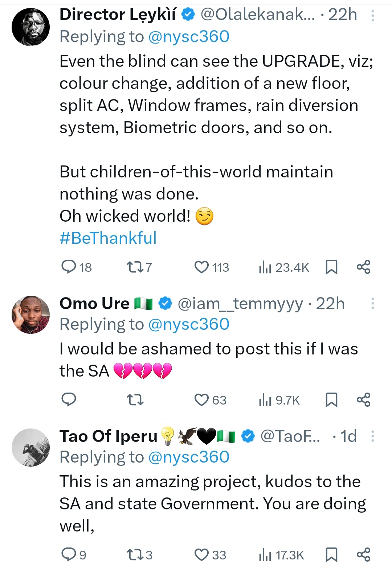Open more options for Director Leykii's tweet

[x=372, y=16]
